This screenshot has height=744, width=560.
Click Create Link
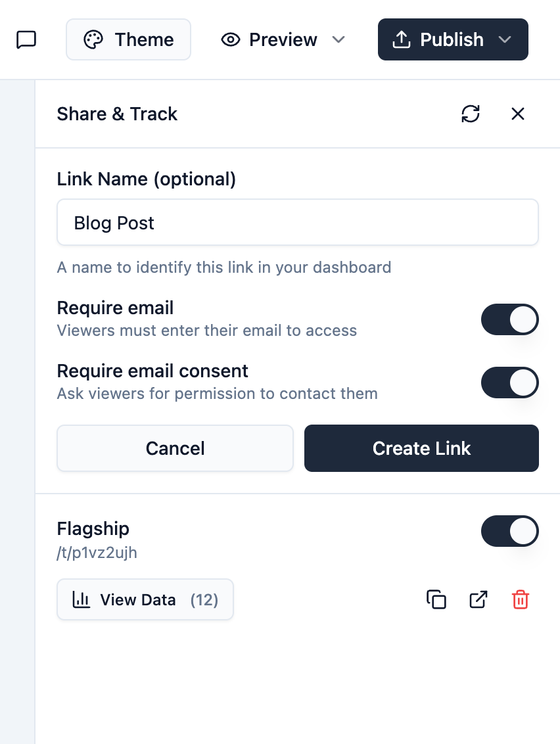tap(421, 448)
